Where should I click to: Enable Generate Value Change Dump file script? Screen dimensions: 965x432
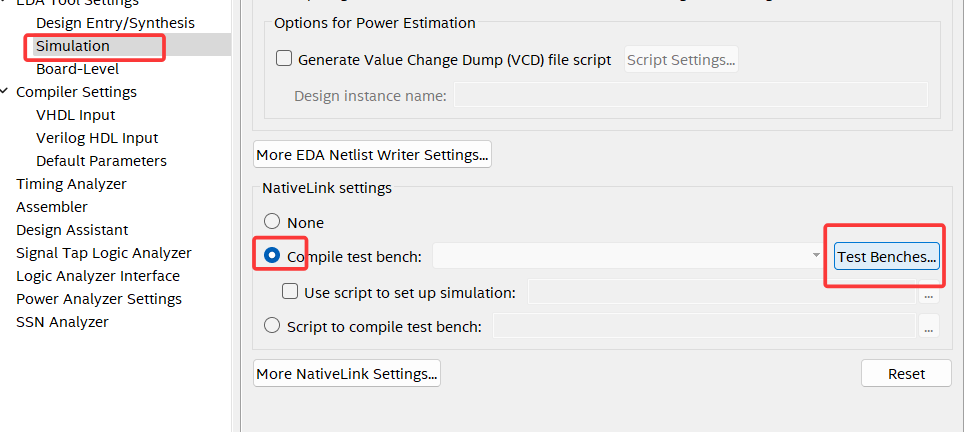tap(284, 60)
